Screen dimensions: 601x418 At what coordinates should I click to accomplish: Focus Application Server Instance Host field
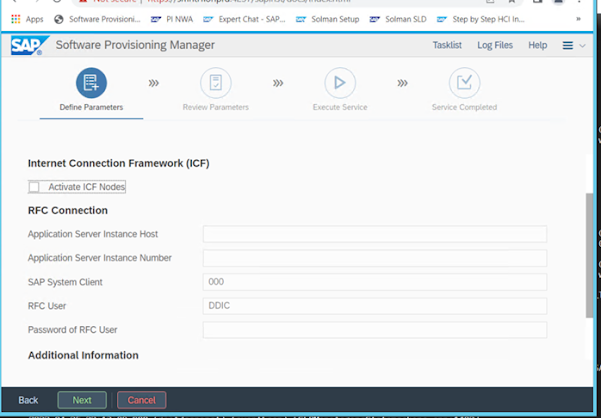(x=374, y=234)
